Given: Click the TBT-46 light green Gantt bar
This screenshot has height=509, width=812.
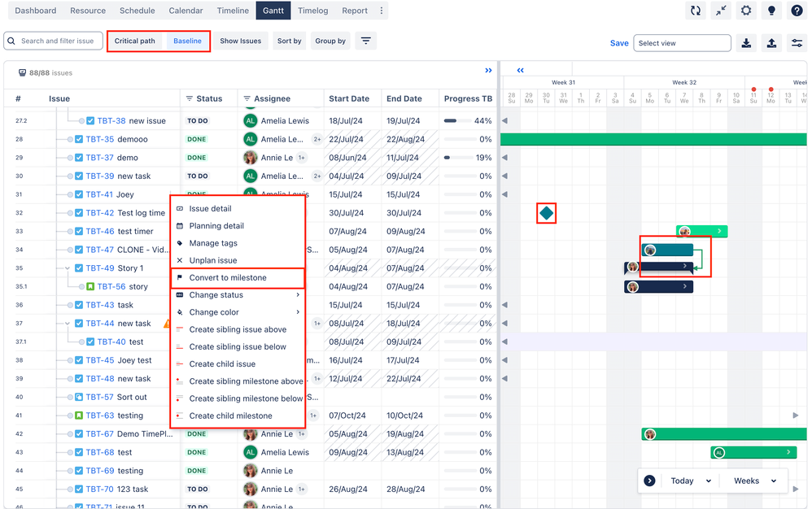Looking at the screenshot, I should (701, 231).
